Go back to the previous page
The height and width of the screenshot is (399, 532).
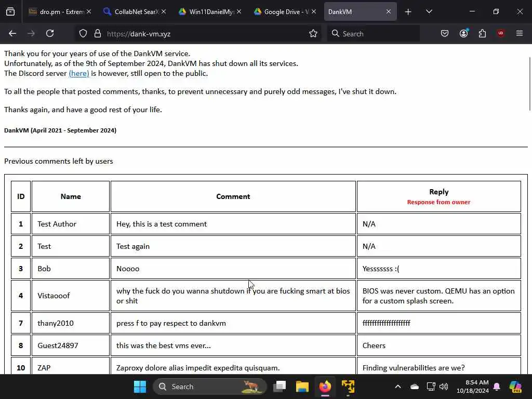click(12, 33)
